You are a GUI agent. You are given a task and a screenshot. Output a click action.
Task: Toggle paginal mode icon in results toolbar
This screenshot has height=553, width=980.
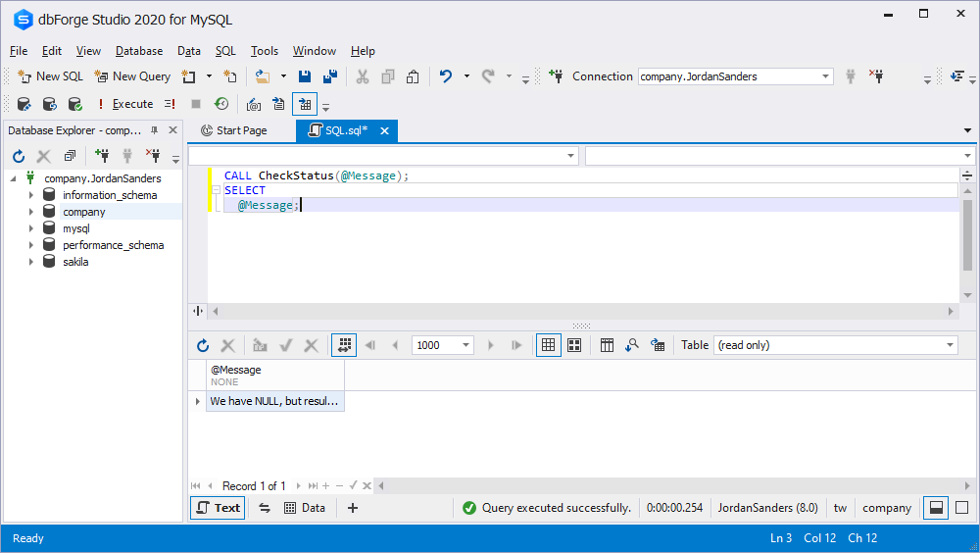coord(344,345)
